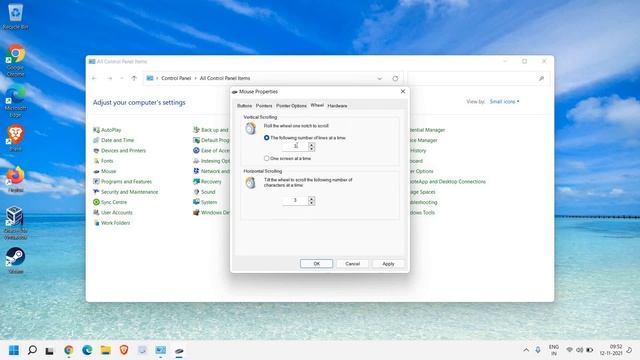Go up one level in Control Panel
Viewport: 640px width, 360px height.
(134, 78)
